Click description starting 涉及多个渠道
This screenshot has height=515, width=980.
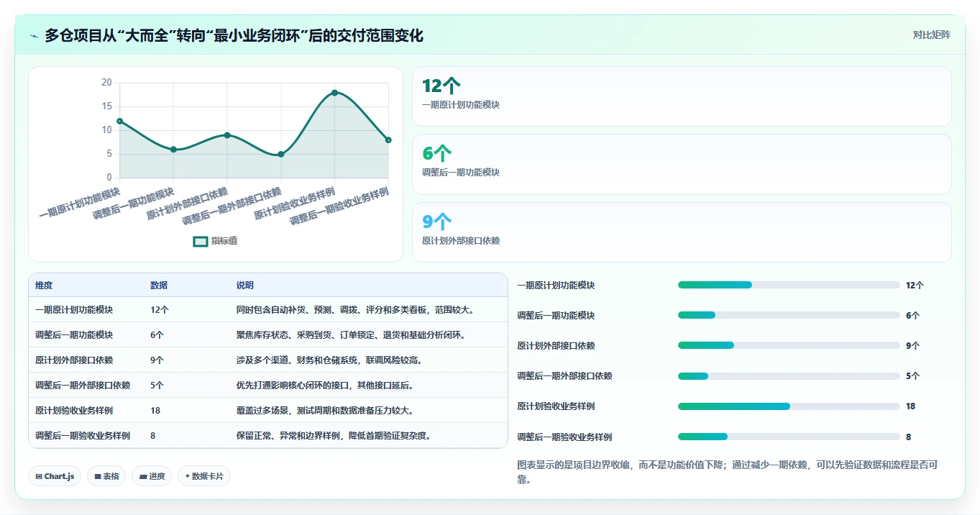click(x=329, y=360)
